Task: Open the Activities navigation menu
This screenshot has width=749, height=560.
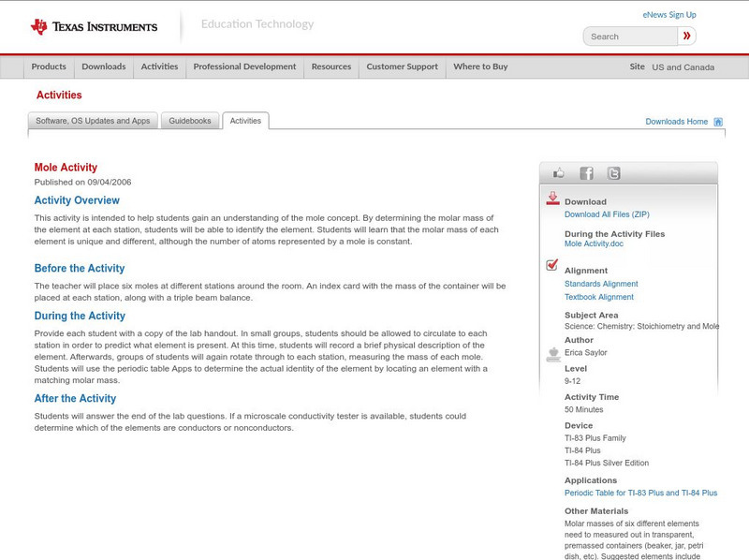Action: coord(159,66)
